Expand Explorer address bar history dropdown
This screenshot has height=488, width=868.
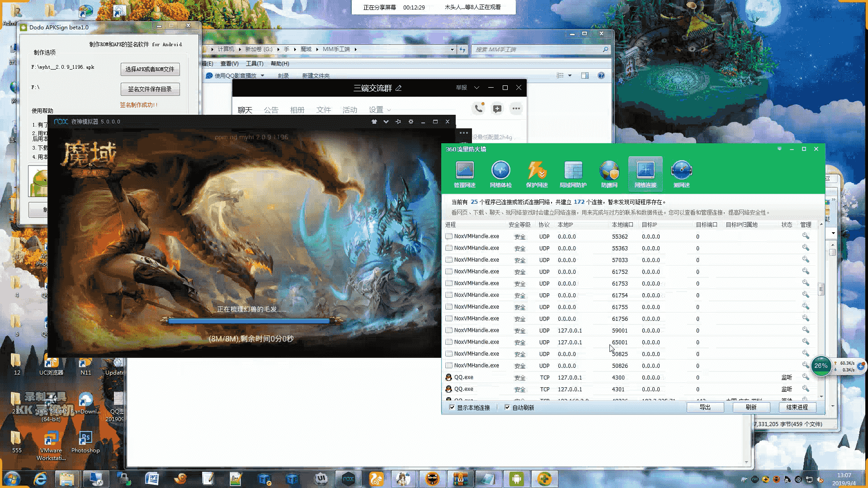coord(452,49)
